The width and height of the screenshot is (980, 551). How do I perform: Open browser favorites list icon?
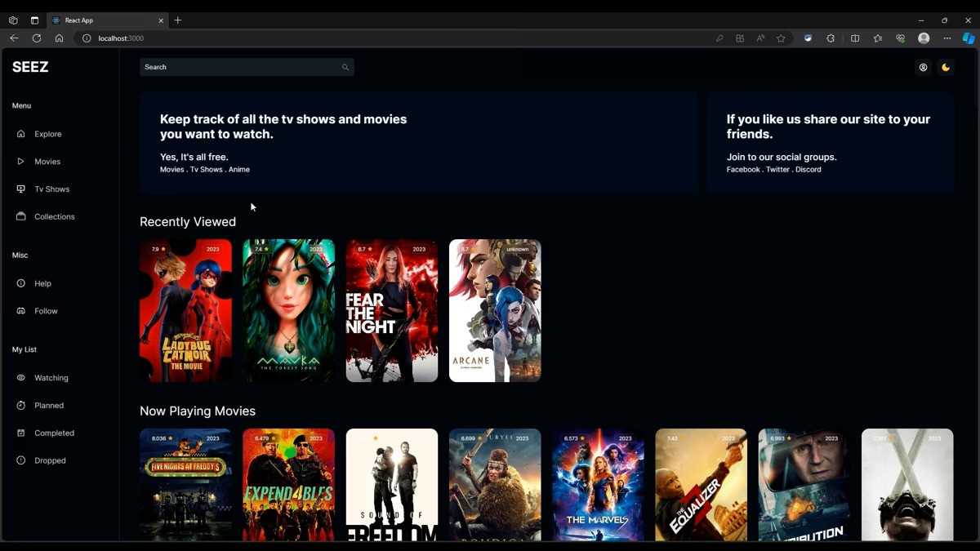pyautogui.click(x=878, y=38)
